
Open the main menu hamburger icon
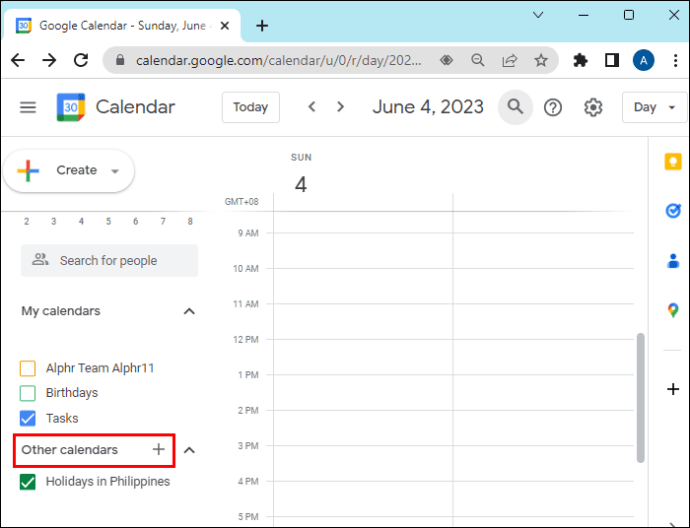[28, 107]
